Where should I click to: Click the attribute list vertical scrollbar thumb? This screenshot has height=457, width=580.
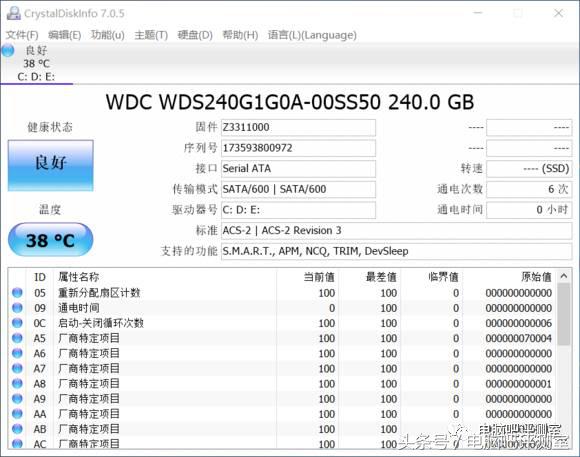(x=564, y=315)
